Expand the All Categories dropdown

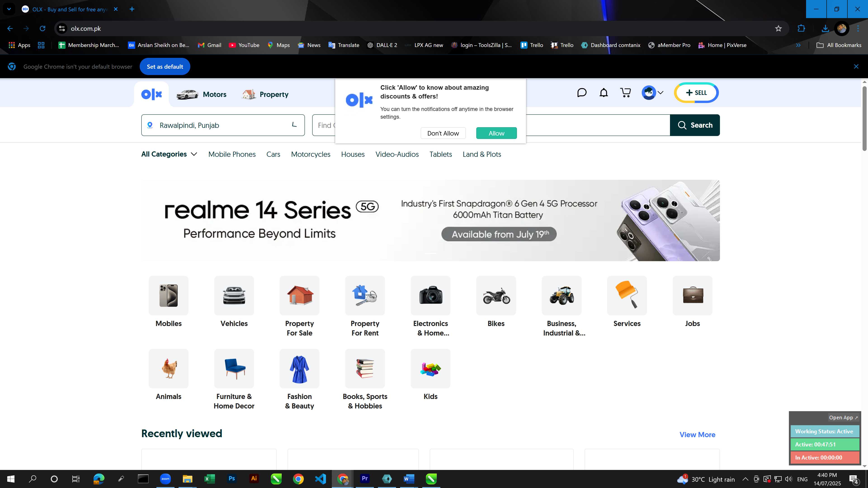[169, 154]
